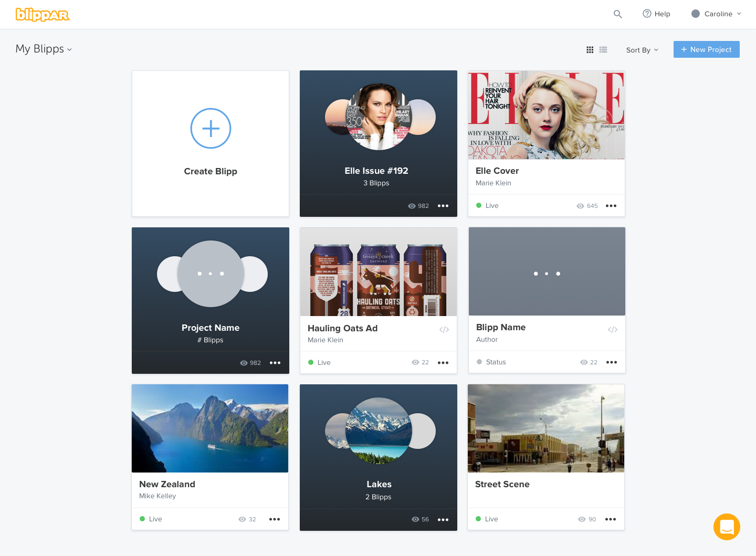Open more options on Blipp Name card
Viewport: 756px width, 556px height.
pos(612,362)
